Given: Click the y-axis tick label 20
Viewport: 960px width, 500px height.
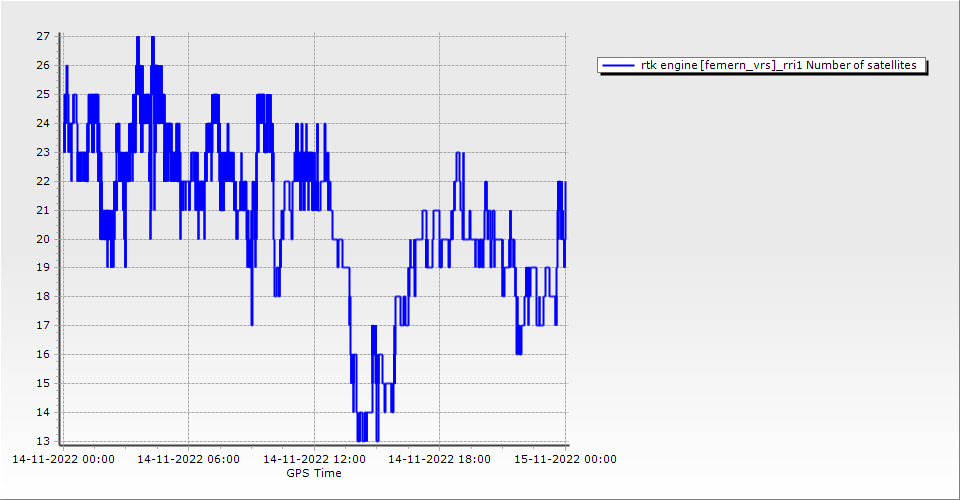Looking at the screenshot, I should [x=43, y=239].
